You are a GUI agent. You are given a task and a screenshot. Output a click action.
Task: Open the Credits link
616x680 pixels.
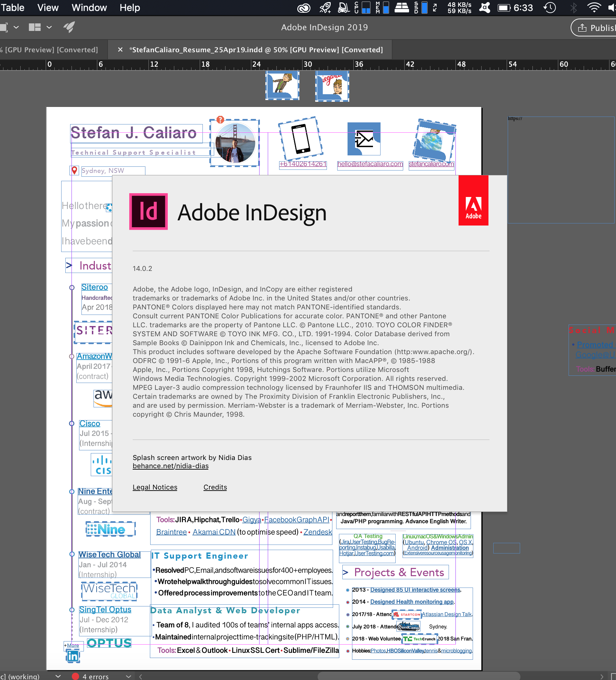(215, 487)
